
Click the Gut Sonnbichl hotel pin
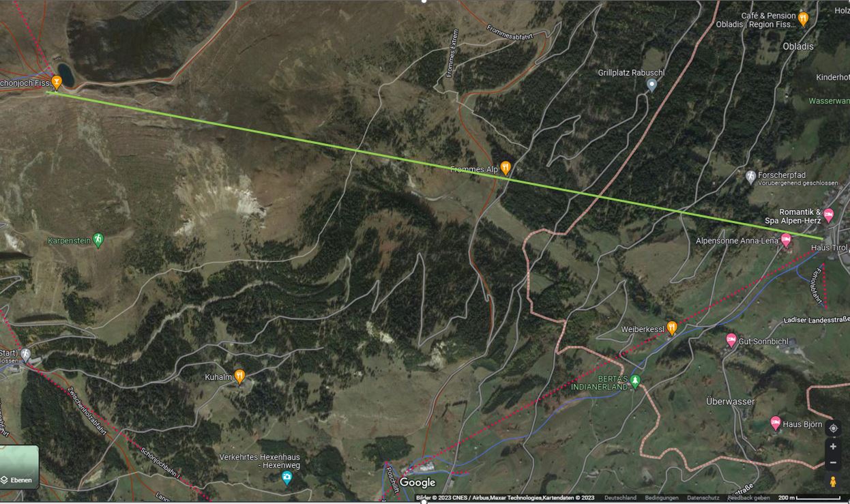(x=731, y=340)
